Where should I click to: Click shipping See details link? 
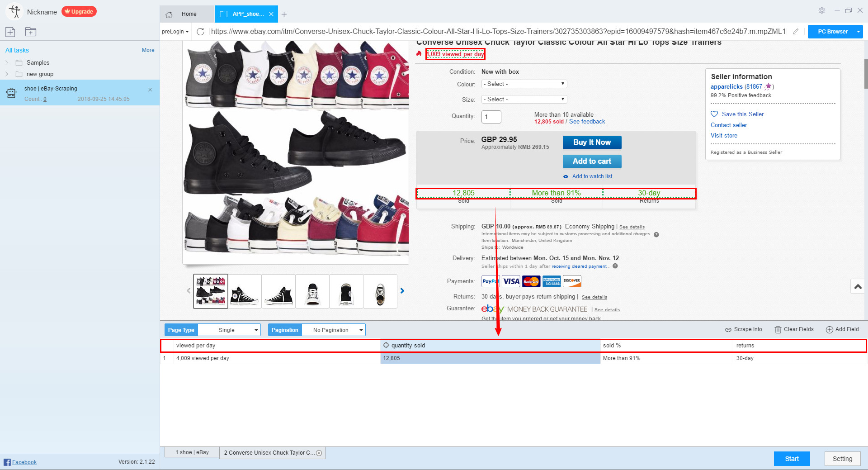click(632, 227)
